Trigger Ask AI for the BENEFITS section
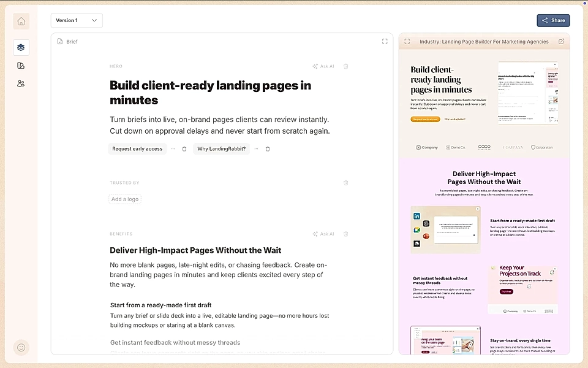This screenshot has width=588, height=368. [323, 234]
